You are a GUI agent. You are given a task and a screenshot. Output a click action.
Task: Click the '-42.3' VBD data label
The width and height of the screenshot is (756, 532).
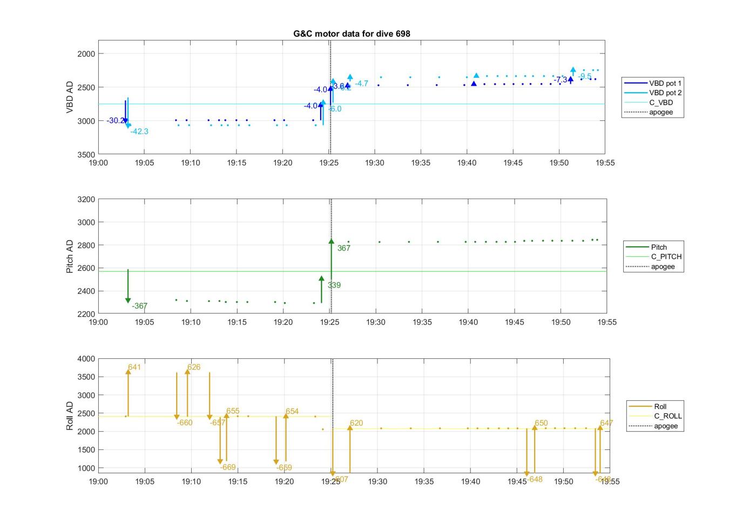(139, 131)
